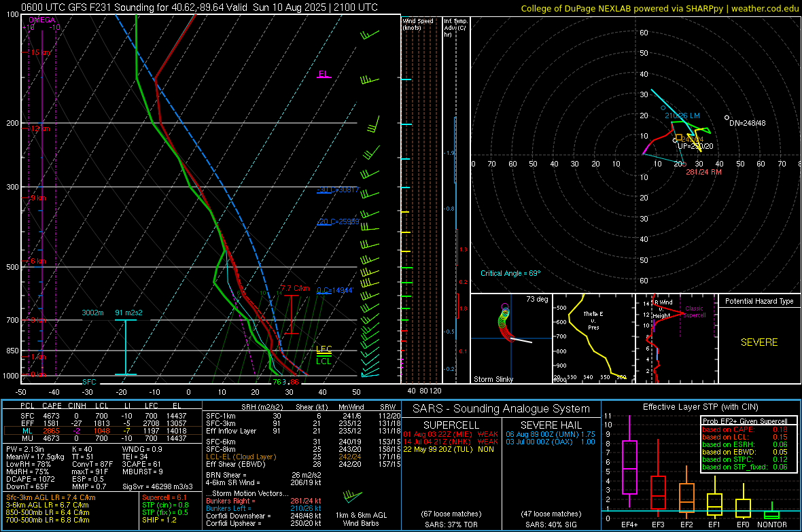
Task: Click the yellow SEVERE hazard text
Action: click(759, 342)
